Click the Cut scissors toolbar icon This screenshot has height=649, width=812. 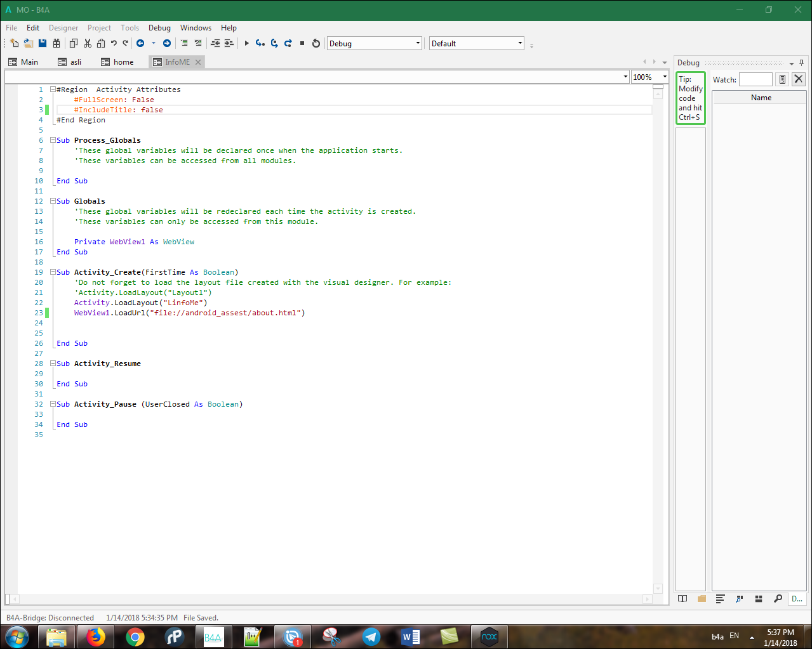pyautogui.click(x=88, y=43)
